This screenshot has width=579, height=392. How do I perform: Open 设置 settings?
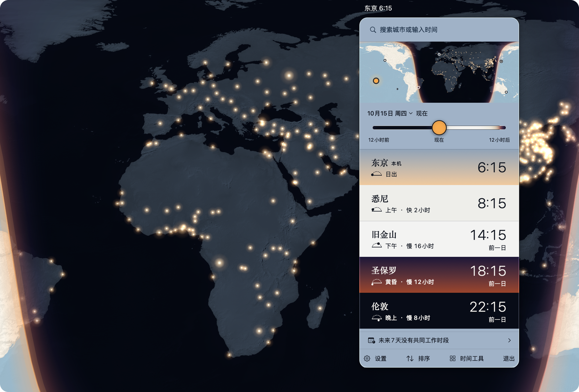click(375, 359)
